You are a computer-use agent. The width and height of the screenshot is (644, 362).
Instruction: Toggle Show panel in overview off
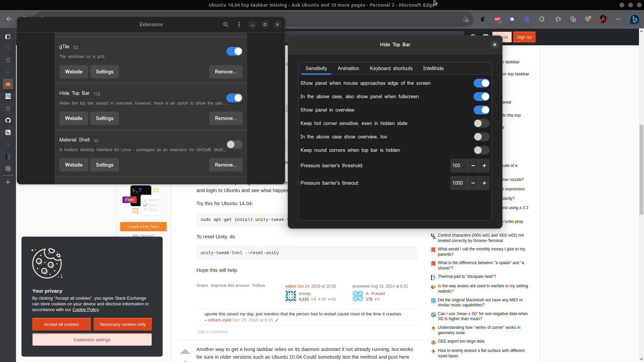pos(481,110)
